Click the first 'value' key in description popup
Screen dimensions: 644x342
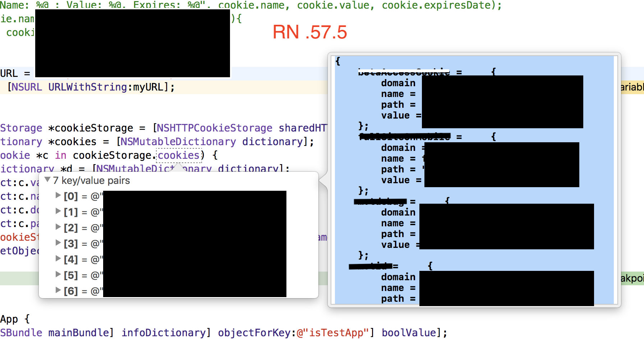[395, 115]
